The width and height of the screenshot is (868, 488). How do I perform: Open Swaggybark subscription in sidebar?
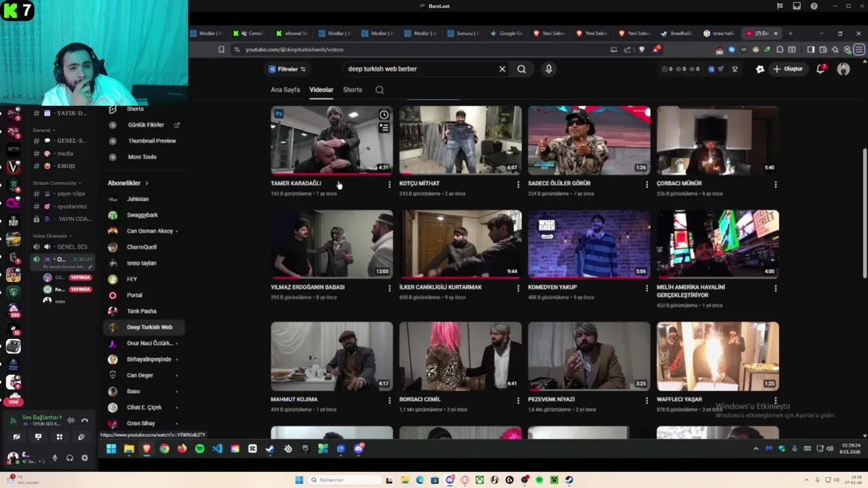pos(142,215)
